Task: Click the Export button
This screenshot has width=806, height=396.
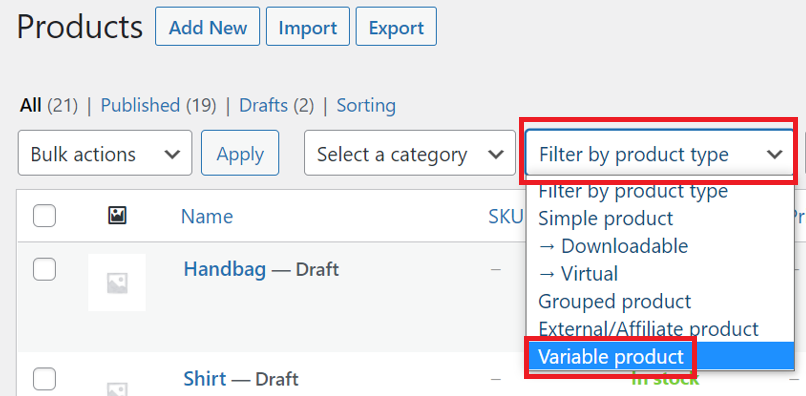Action: pos(396,27)
